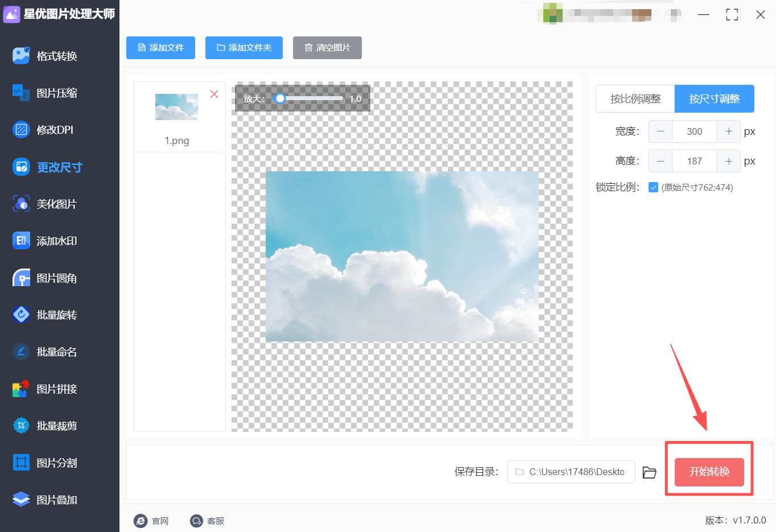Switch to the 按尺寸调整 tab

[x=715, y=99]
